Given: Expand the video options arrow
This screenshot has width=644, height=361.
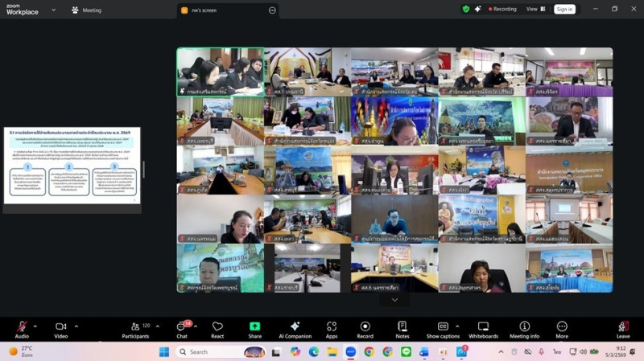Looking at the screenshot, I should [x=76, y=326].
